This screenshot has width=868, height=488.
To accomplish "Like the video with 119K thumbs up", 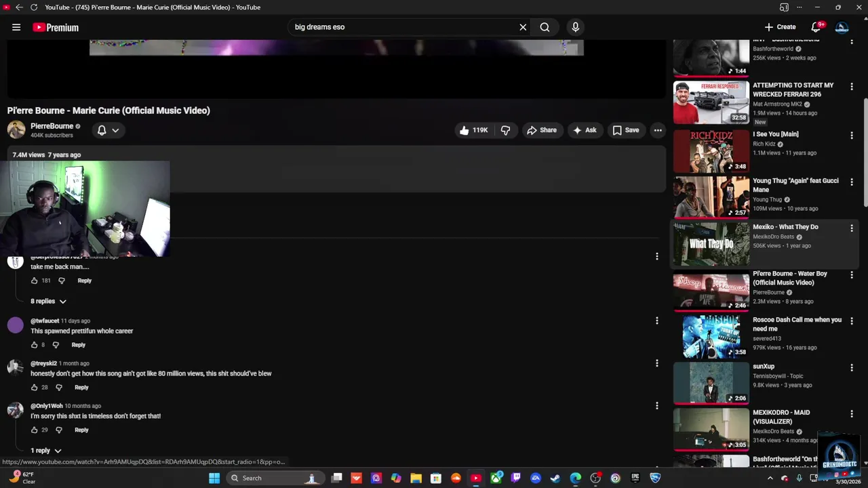I will (x=473, y=130).
